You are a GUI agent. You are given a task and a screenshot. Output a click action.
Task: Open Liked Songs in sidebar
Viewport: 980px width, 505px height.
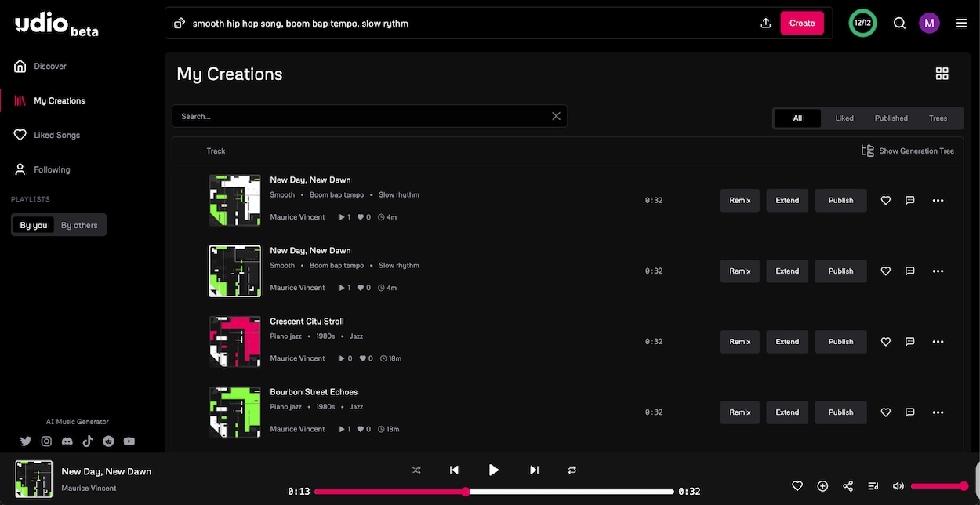56,135
